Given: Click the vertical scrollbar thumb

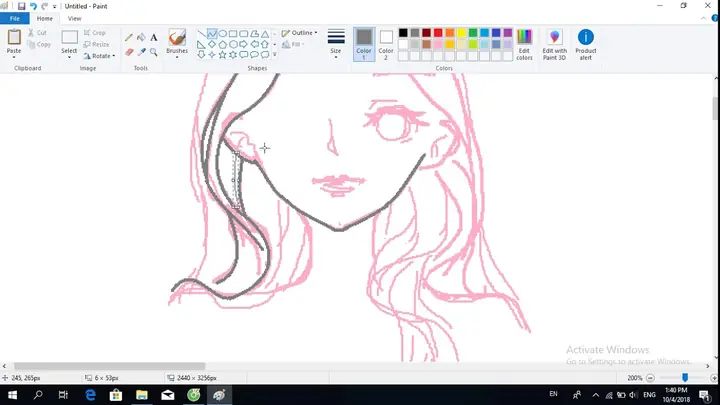Looking at the screenshot, I should pos(716,109).
